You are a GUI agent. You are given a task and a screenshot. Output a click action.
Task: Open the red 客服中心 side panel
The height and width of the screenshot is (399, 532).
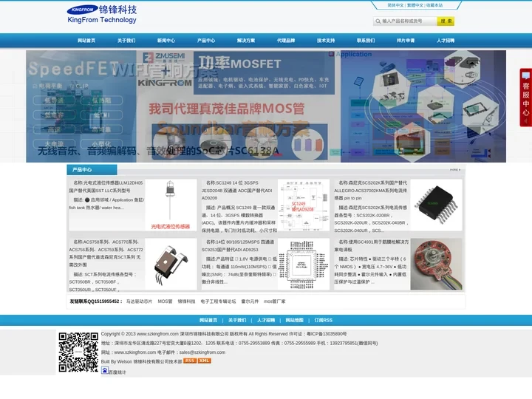point(525,98)
